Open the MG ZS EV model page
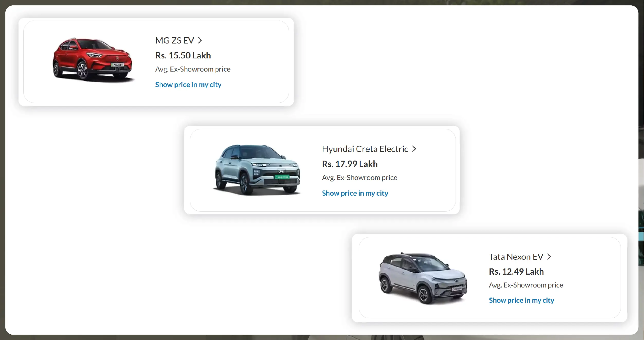Viewport: 644px width, 340px height. (175, 40)
